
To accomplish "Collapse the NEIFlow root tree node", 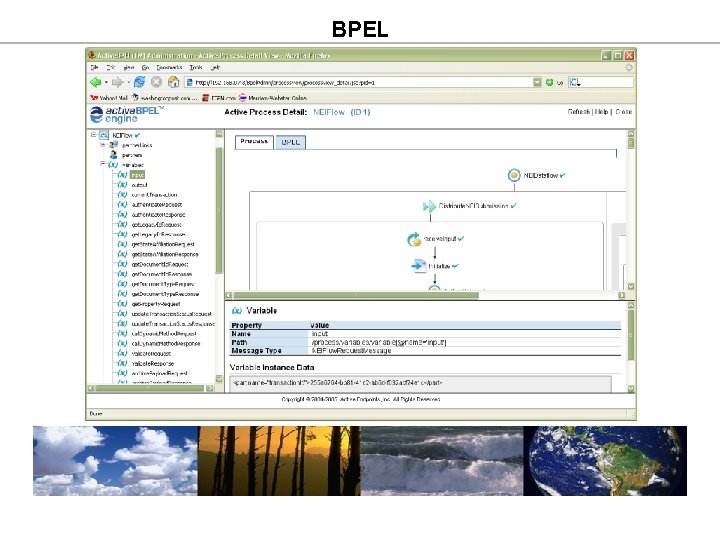I will pos(93,135).
